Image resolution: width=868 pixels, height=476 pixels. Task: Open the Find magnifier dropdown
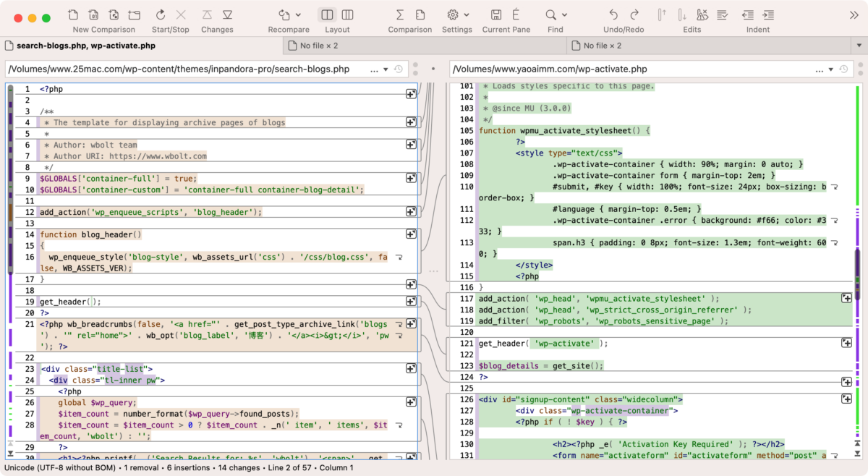[x=564, y=15]
